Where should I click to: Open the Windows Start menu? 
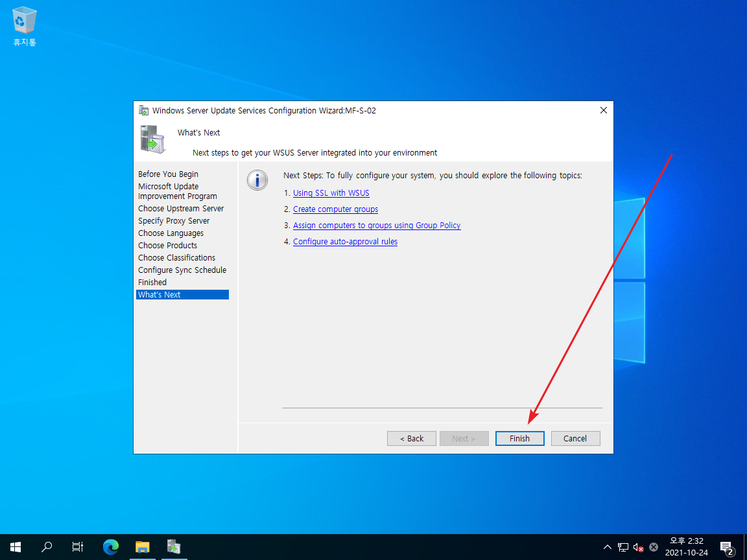(16, 546)
